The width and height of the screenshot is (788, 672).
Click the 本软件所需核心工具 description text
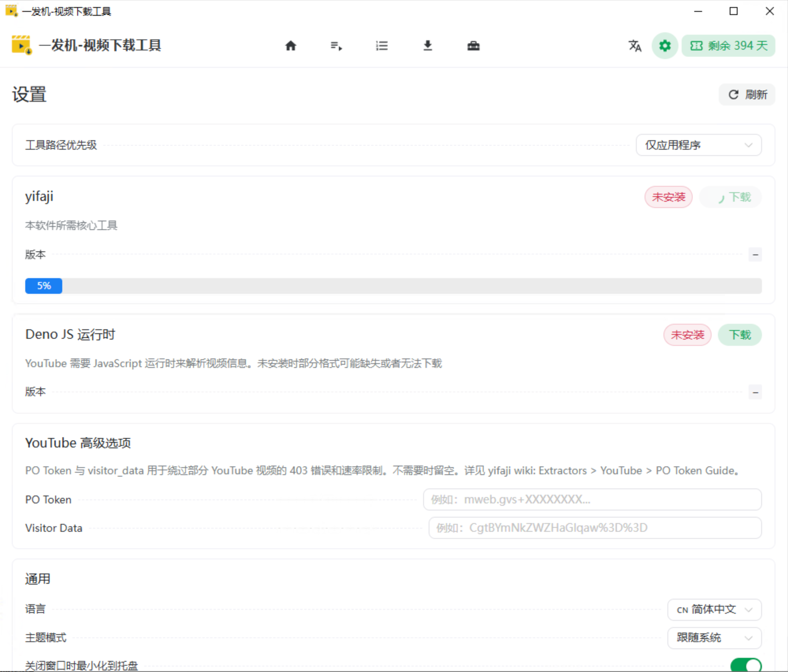pyautogui.click(x=71, y=225)
